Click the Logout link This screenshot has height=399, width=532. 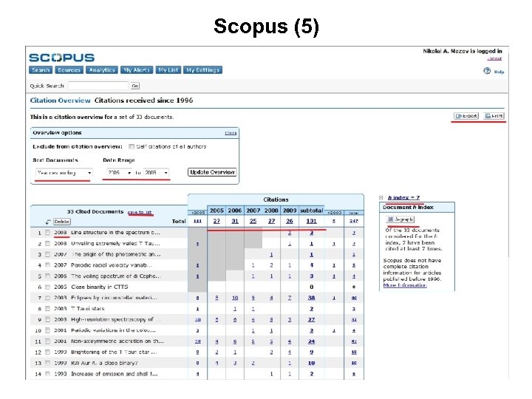coord(494,58)
